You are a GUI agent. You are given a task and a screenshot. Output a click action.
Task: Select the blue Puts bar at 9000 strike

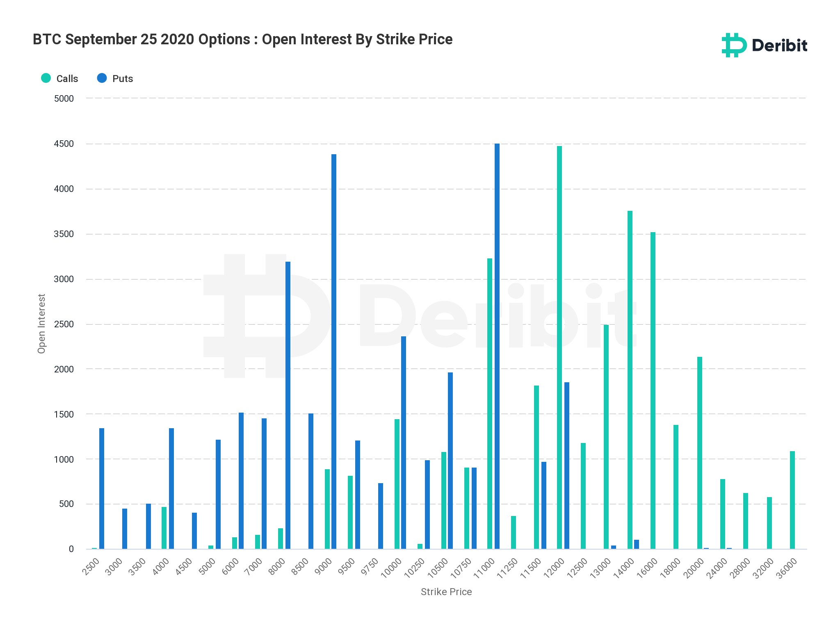tap(334, 352)
